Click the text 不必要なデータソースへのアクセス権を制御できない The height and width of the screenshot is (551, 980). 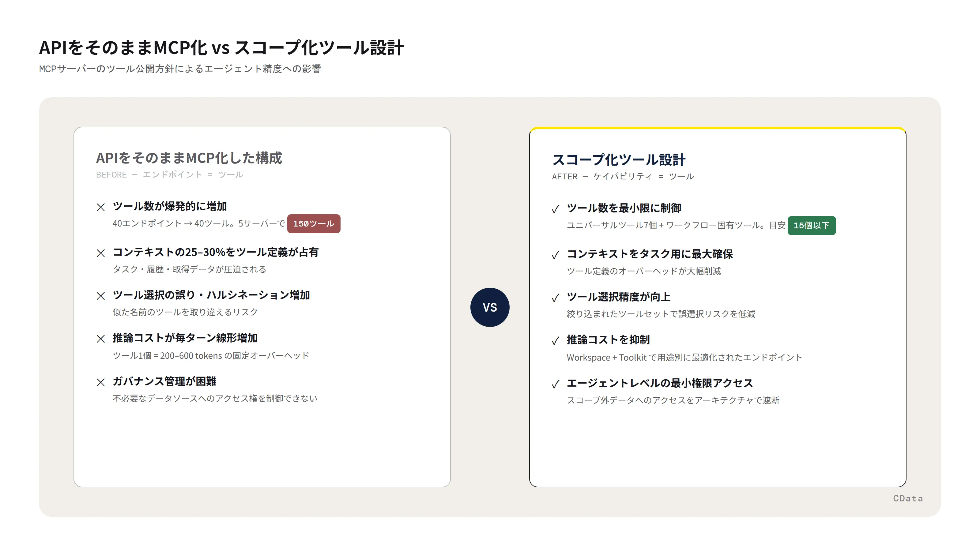tap(215, 399)
